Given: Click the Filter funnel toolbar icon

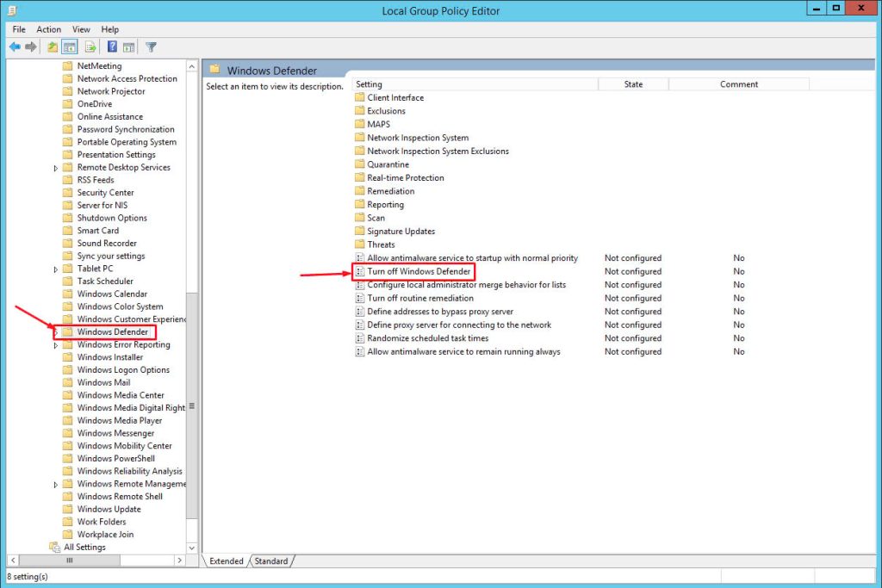Looking at the screenshot, I should (151, 47).
